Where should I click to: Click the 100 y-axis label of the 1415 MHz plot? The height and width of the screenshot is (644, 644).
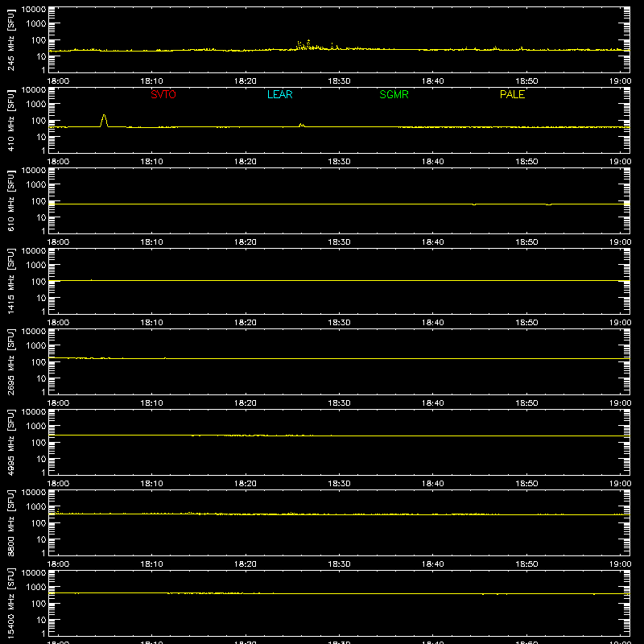pyautogui.click(x=39, y=282)
